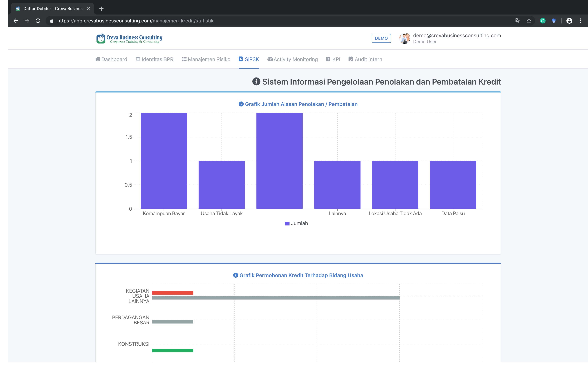This screenshot has width=588, height=372.
Task: Click the calendar-check icon beside Audit Intern
Action: pos(351,59)
